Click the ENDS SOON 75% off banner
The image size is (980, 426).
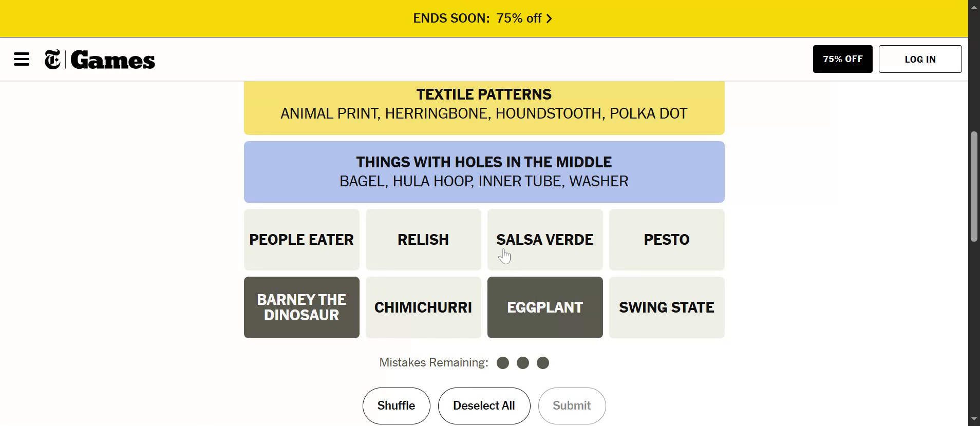[477, 18]
